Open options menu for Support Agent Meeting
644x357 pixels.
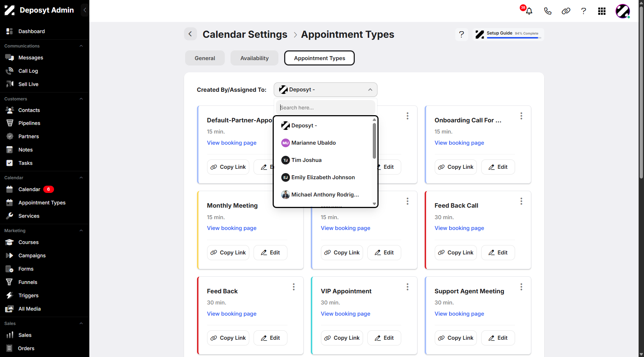(x=521, y=287)
